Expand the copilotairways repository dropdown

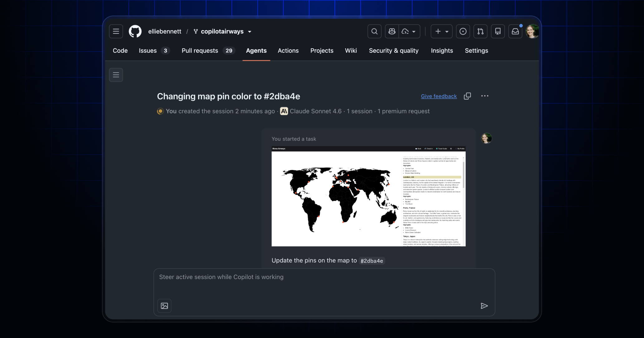click(x=249, y=31)
